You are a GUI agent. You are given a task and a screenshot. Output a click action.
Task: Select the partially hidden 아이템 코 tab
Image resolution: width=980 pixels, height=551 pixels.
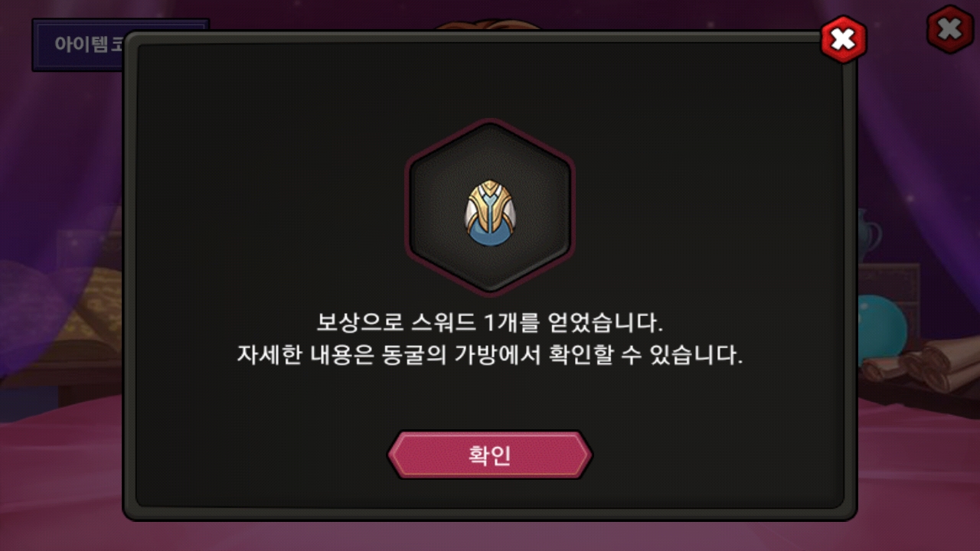pos(80,44)
